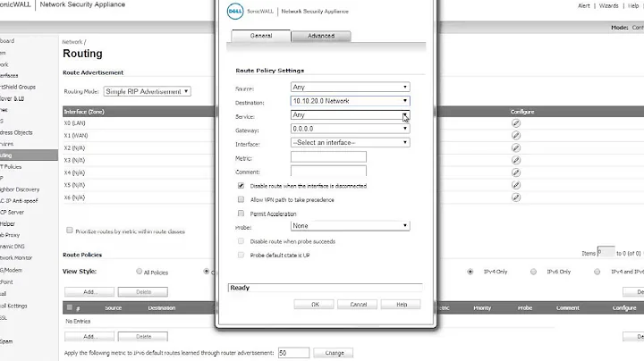
Task: Open Network Monitor in the sidebar
Action: click(x=16, y=257)
